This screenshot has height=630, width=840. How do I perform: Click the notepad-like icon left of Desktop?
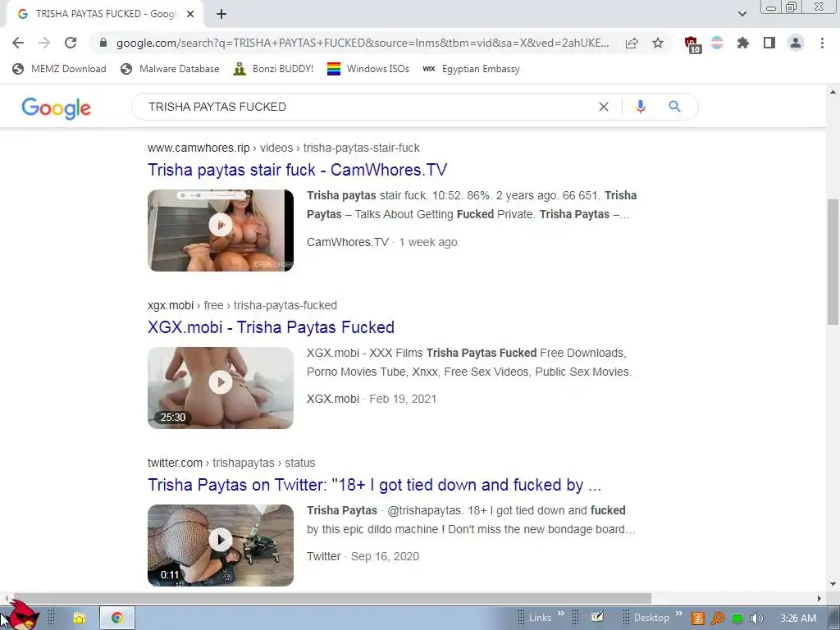(x=597, y=618)
